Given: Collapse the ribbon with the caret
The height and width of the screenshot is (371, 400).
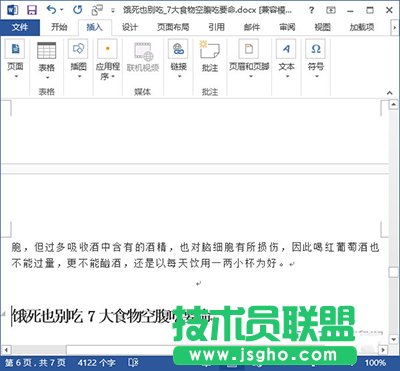Looking at the screenshot, I should pos(390,93).
